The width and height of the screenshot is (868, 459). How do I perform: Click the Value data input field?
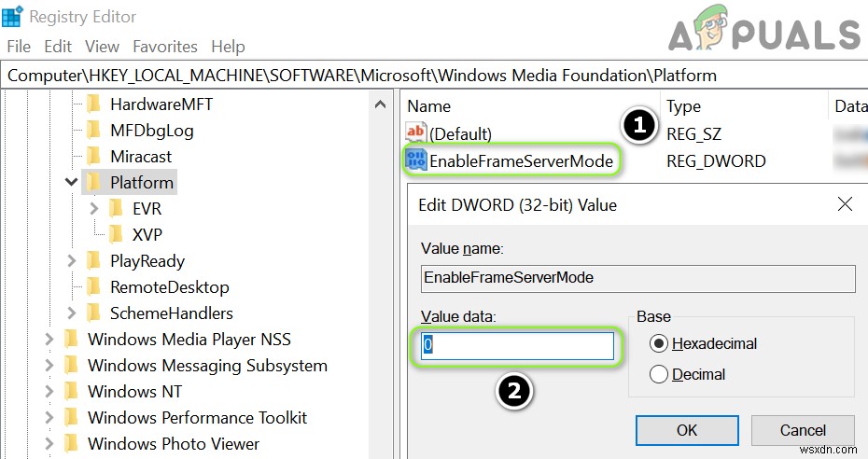point(517,345)
